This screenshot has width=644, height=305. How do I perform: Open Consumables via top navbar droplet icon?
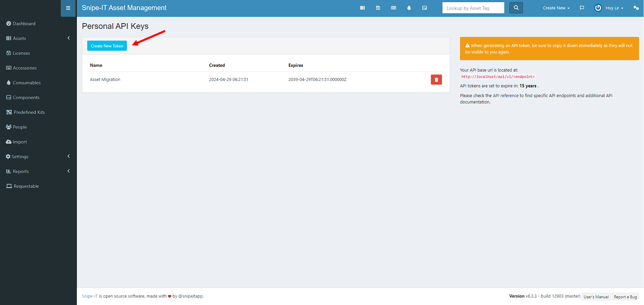(x=409, y=8)
